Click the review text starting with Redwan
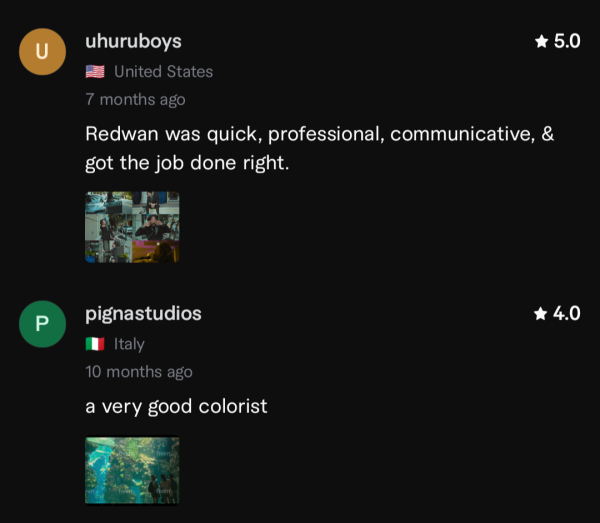Image resolution: width=600 pixels, height=523 pixels. point(320,148)
